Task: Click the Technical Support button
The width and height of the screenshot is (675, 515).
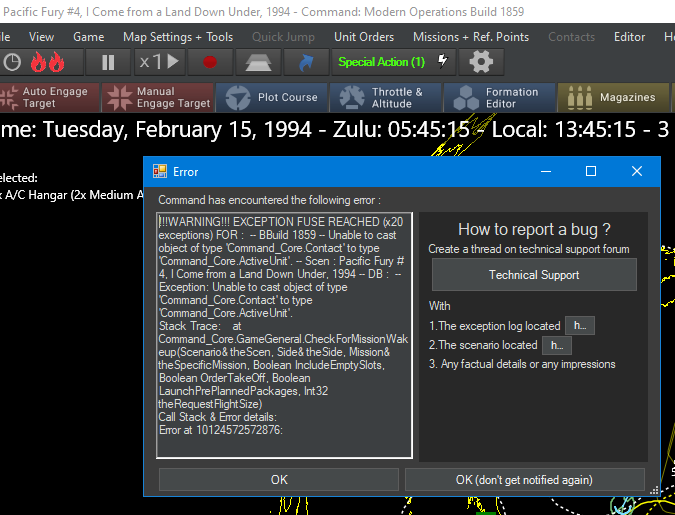Action: click(x=534, y=275)
